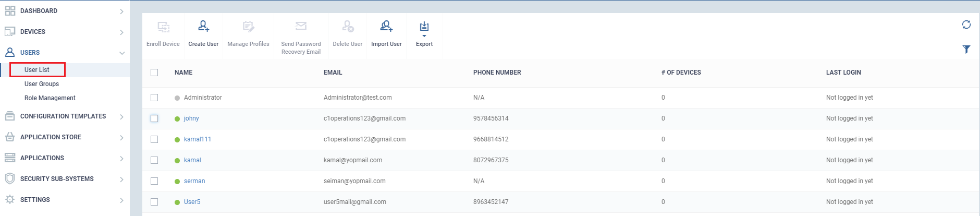This screenshot has width=980, height=216.
Task: Click the gray status dot beside Administrator
Action: (x=177, y=98)
